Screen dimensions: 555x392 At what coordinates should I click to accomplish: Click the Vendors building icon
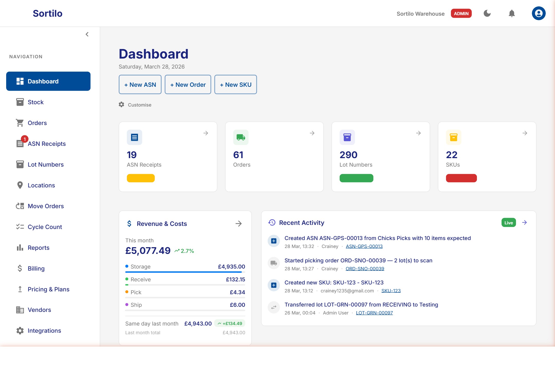coord(20,310)
